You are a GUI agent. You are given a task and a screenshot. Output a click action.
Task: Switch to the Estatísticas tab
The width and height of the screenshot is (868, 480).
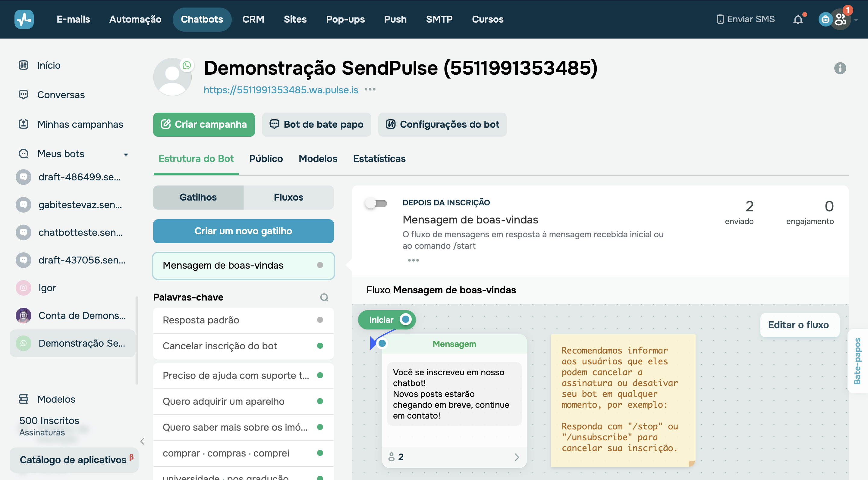pos(379,158)
